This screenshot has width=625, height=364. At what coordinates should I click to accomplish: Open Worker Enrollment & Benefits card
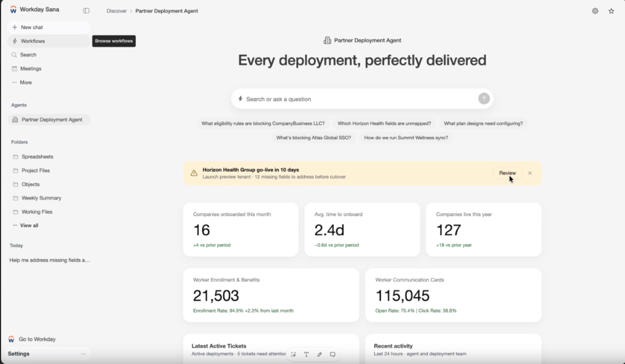pos(271,295)
